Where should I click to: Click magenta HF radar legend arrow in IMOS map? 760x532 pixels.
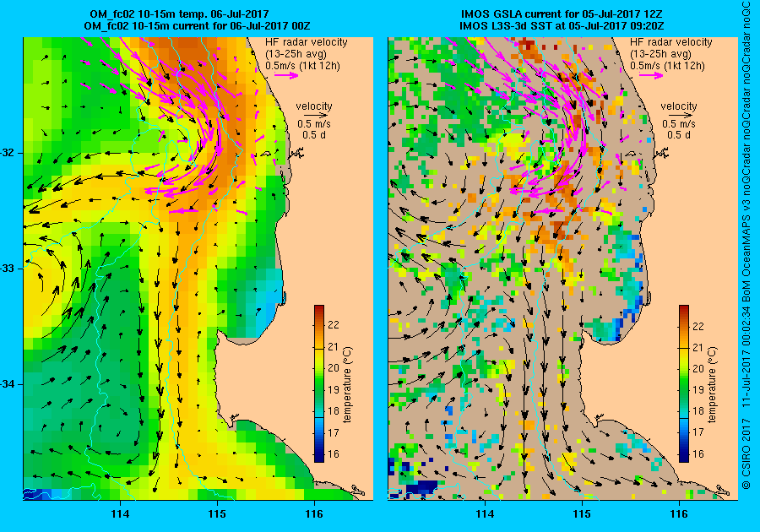[650, 75]
